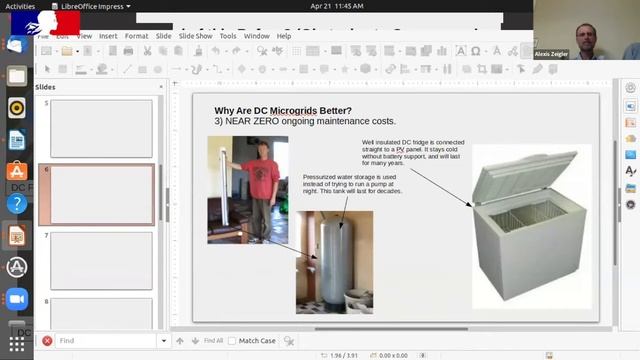Open the View menu

click(x=84, y=36)
